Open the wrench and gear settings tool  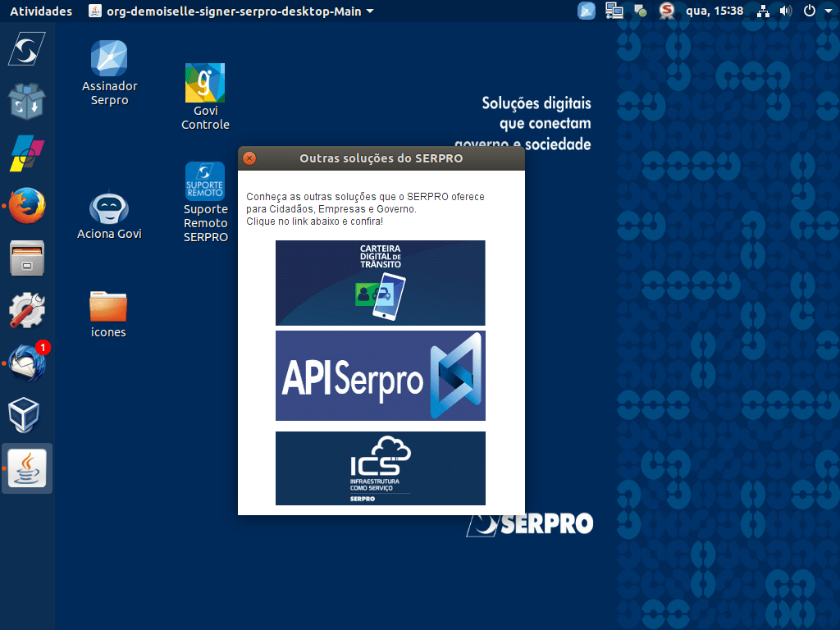[27, 310]
